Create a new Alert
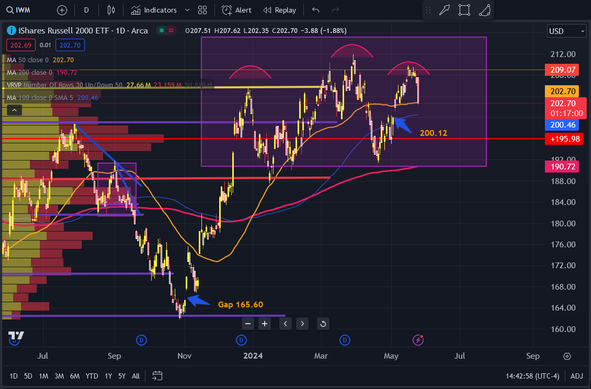This screenshot has width=591, height=389. (x=237, y=10)
